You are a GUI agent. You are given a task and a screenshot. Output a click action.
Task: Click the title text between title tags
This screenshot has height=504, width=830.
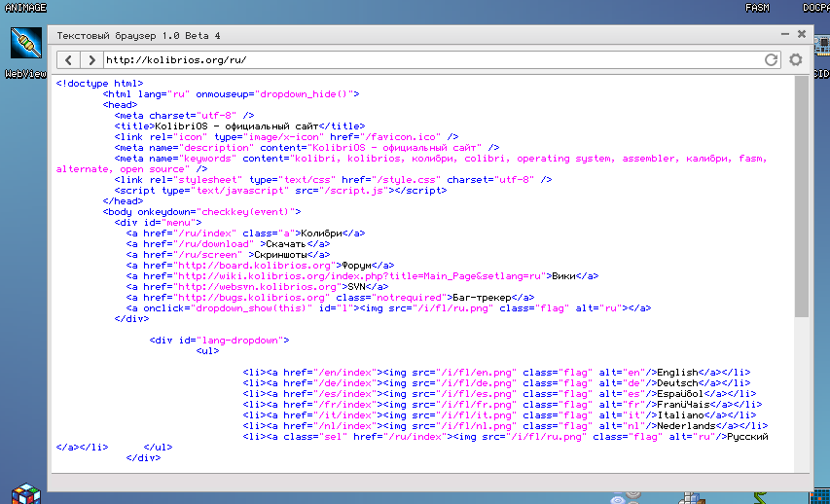click(x=236, y=126)
